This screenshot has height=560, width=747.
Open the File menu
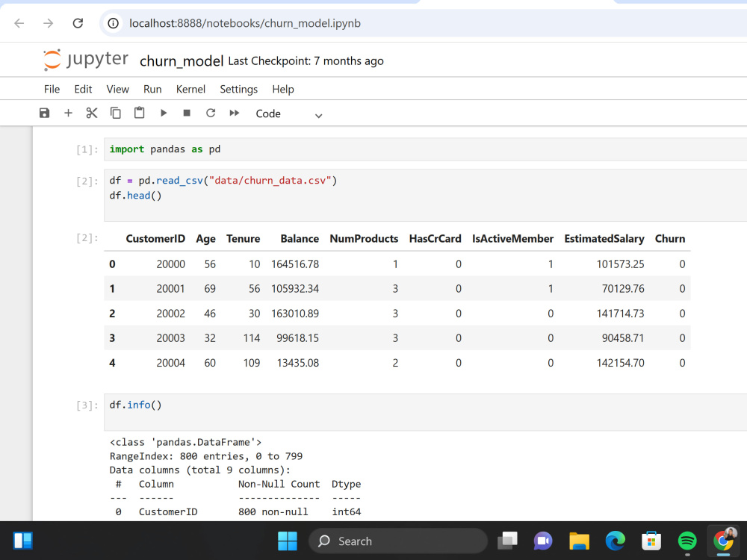(x=52, y=89)
